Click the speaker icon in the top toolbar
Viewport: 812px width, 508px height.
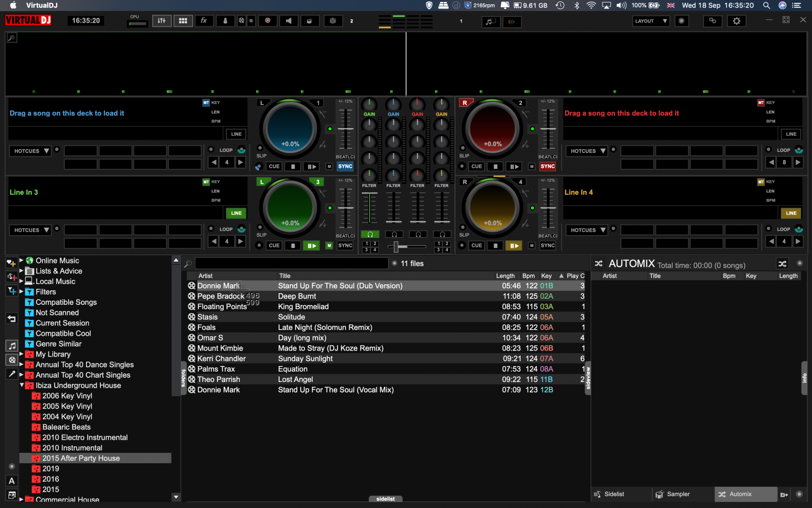click(289, 21)
